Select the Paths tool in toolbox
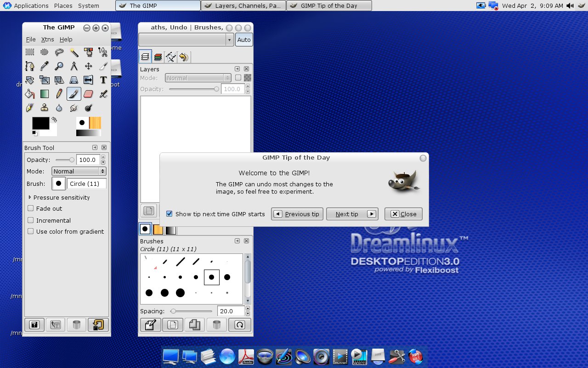Screen dimensions: 588x368 [30, 66]
